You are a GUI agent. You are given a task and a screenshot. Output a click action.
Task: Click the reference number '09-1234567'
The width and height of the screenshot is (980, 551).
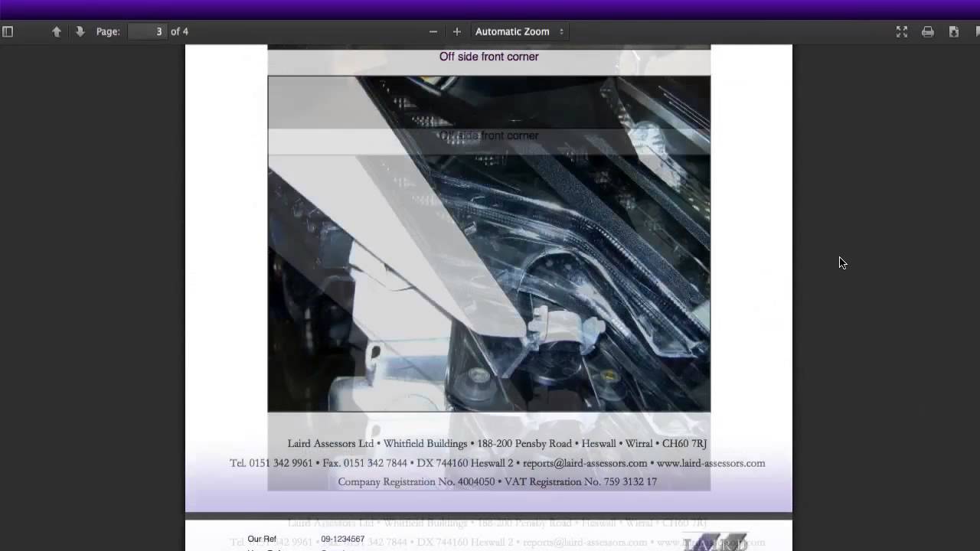(x=342, y=540)
